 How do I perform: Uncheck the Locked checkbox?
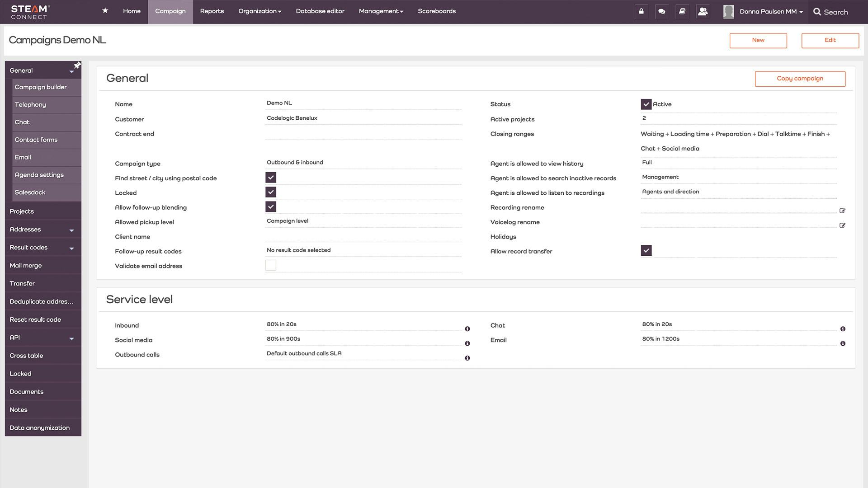270,192
